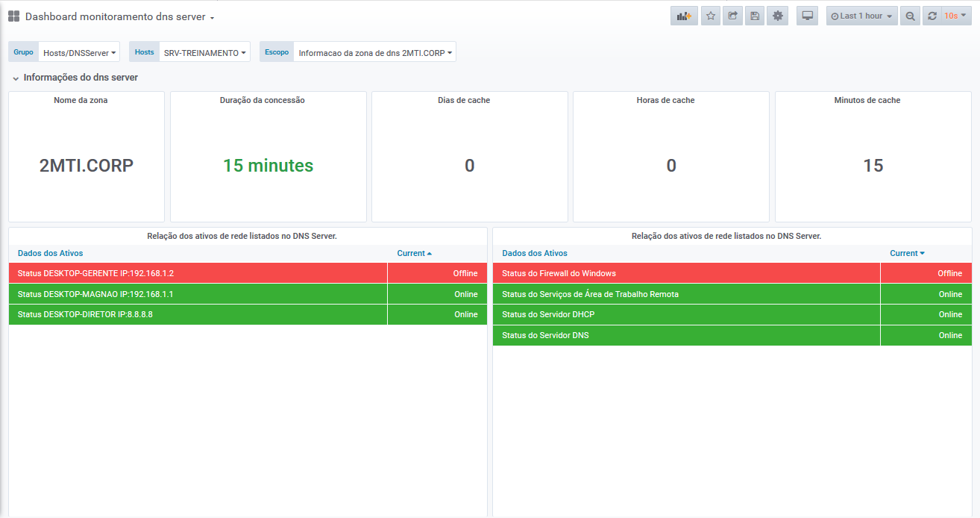Click Status do Firewall do Windows row

[x=732, y=273]
